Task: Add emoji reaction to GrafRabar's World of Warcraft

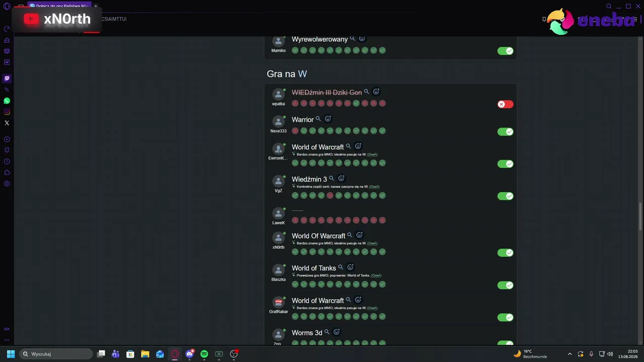Action: [x=358, y=300]
